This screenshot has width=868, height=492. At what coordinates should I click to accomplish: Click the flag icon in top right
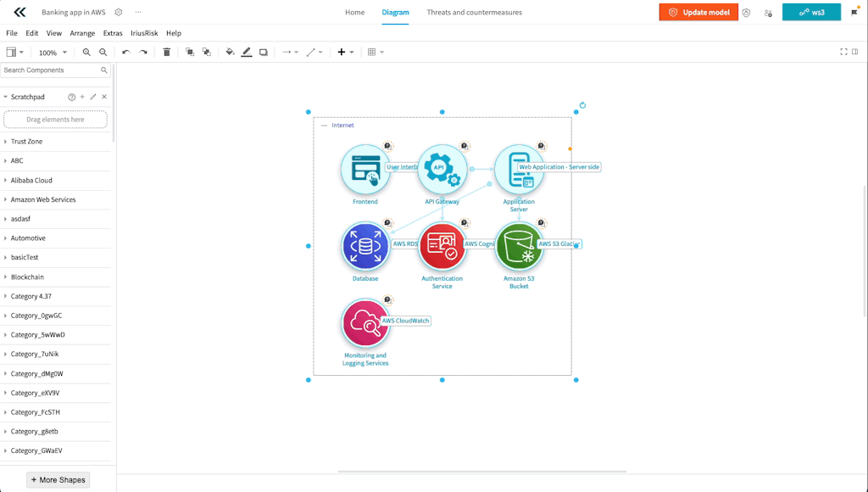click(854, 12)
